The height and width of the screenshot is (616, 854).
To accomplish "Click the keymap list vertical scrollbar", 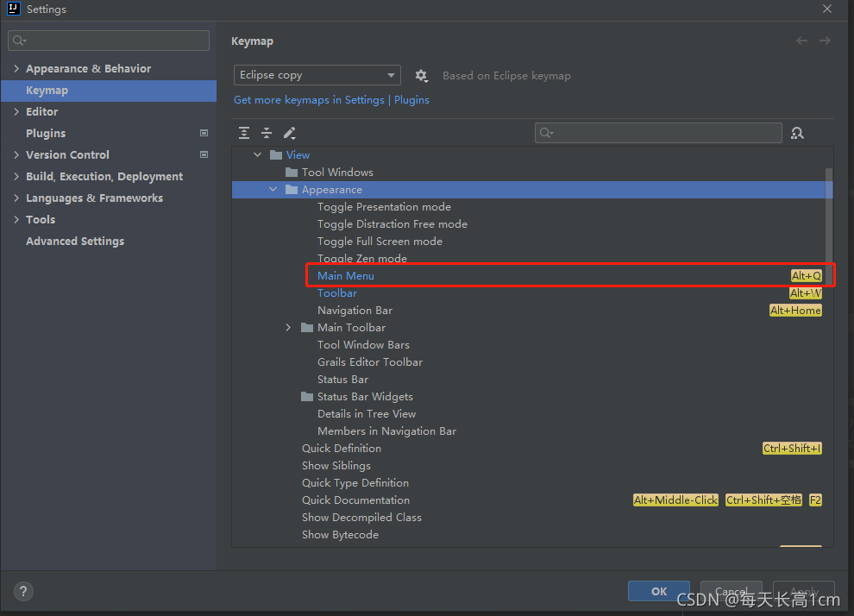I will pyautogui.click(x=828, y=224).
